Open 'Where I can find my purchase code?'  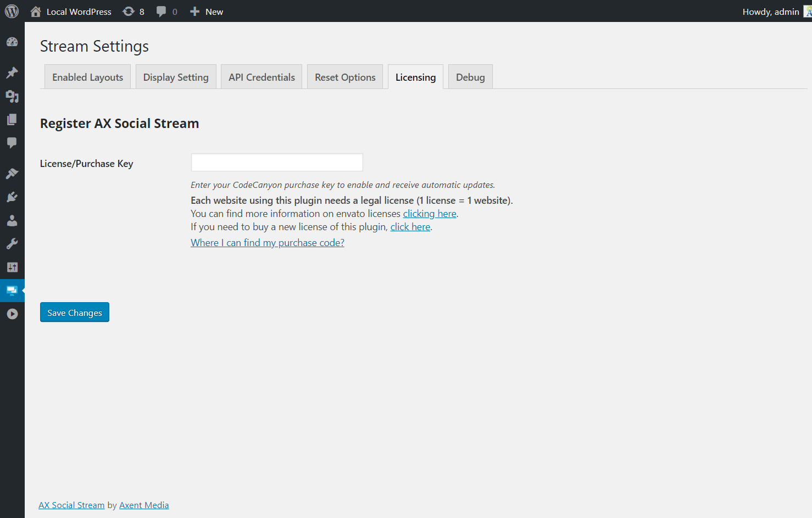[x=268, y=243]
